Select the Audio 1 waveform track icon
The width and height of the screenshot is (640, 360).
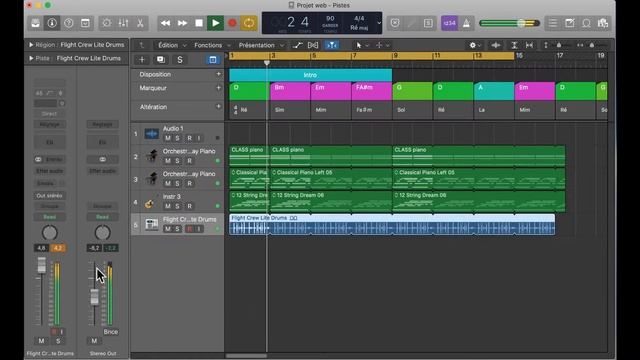point(151,134)
